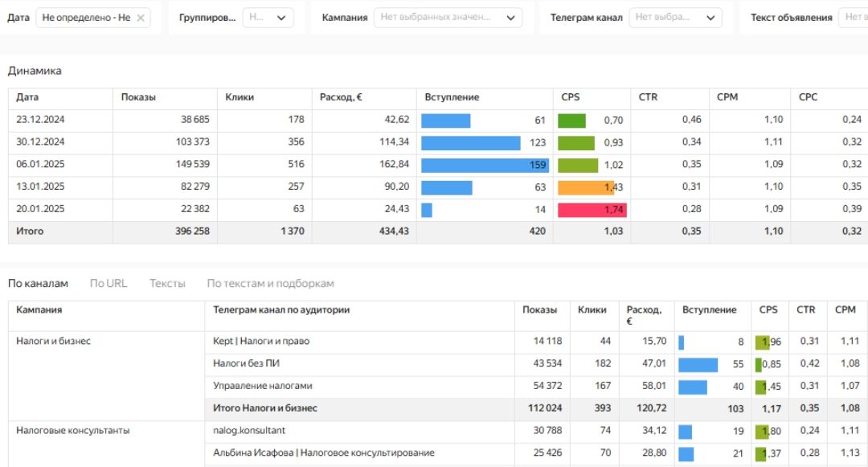Clear the date filter with the X icon
The width and height of the screenshot is (868, 467).
click(x=141, y=18)
